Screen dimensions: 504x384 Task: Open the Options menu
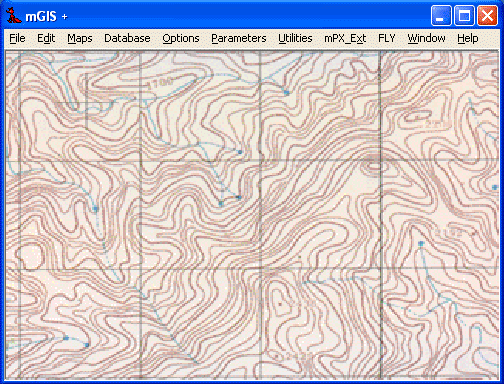pos(181,38)
